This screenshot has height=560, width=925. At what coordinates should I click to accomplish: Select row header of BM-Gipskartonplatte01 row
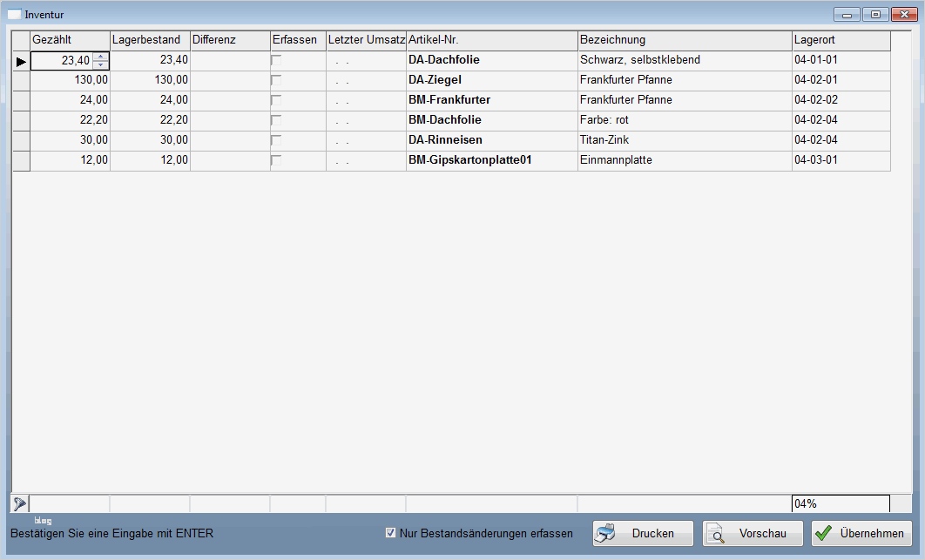(x=21, y=161)
